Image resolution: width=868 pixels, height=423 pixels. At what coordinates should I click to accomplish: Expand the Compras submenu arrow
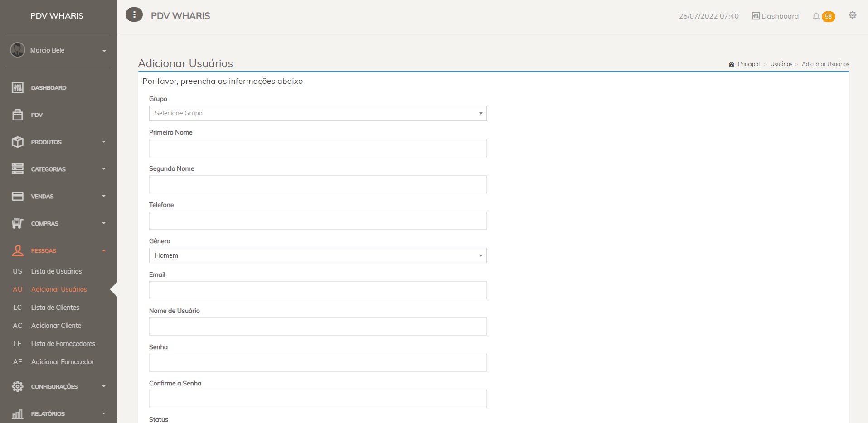point(104,223)
